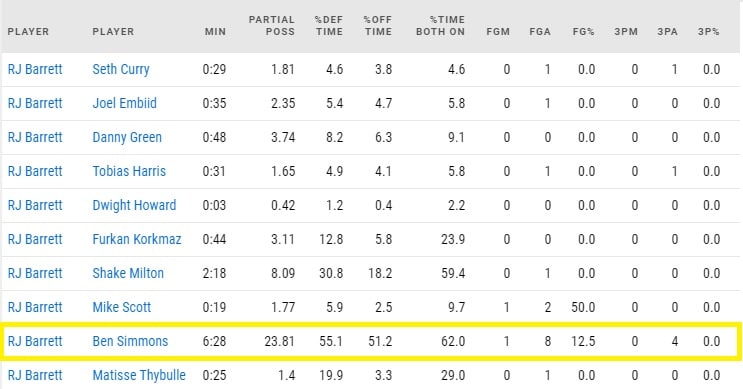Click RJ Barrett in the Seth Curry row
The width and height of the screenshot is (743, 389).
click(x=35, y=69)
